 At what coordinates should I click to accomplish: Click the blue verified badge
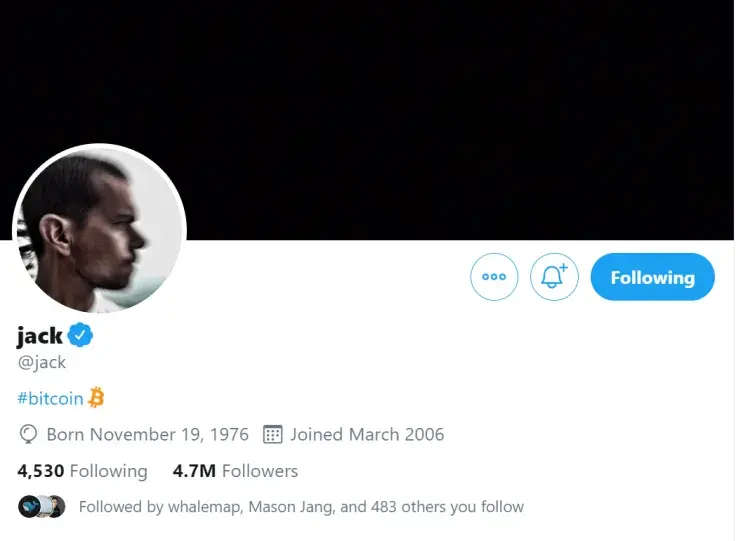pos(81,336)
